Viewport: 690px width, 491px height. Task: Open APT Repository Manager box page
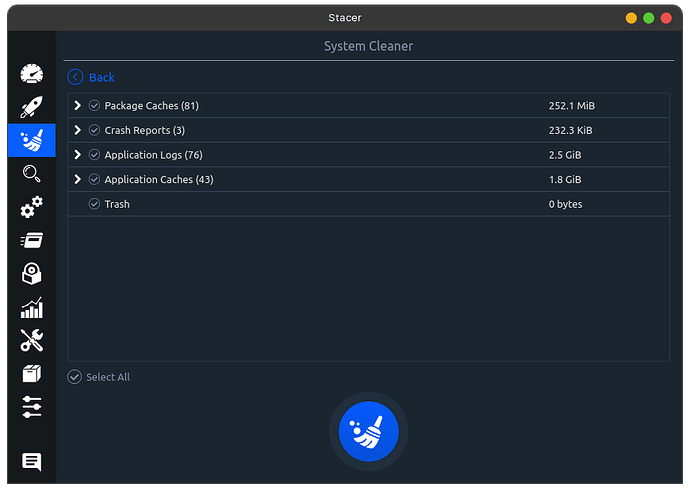(x=32, y=374)
